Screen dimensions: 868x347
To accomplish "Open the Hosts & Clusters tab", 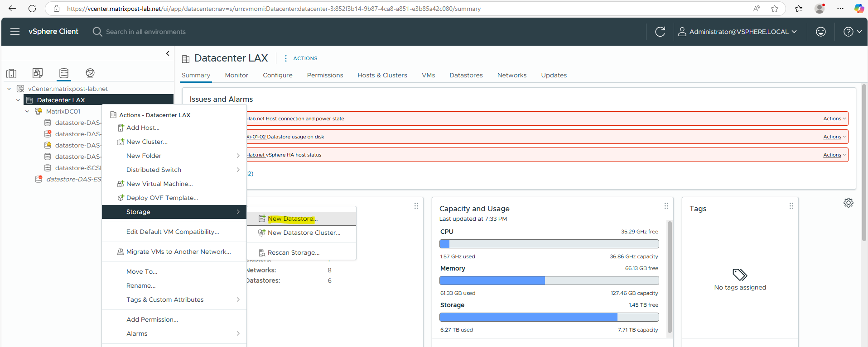I will point(382,75).
